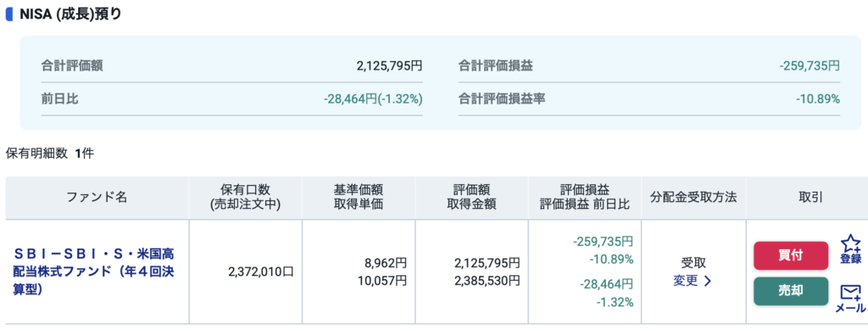Viewport: 868px width, 331px height.
Task: Click the 合計評価損益 value -259,735円
Action: 810,66
